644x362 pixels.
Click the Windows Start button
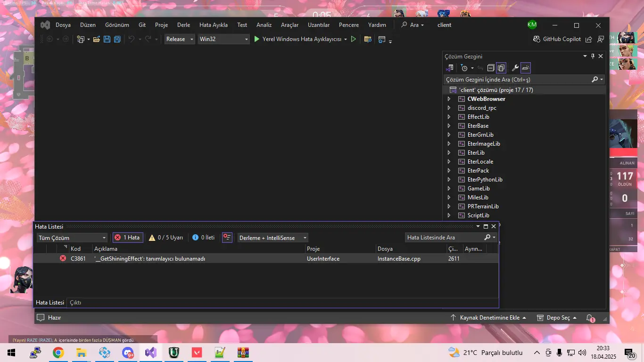12,353
